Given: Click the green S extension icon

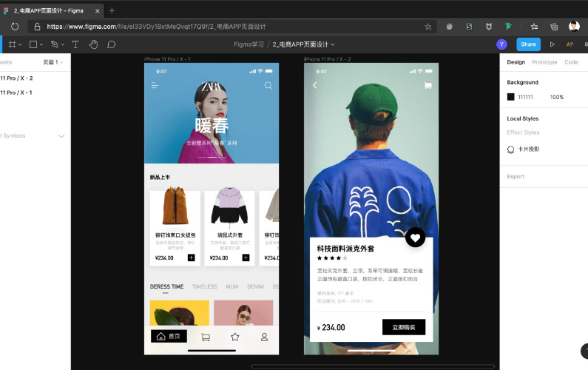Looking at the screenshot, I should click(469, 27).
